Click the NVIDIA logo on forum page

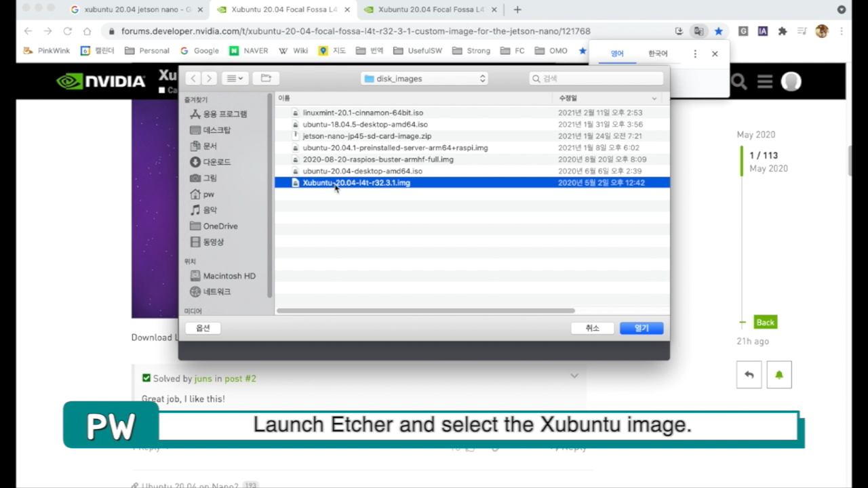click(100, 81)
